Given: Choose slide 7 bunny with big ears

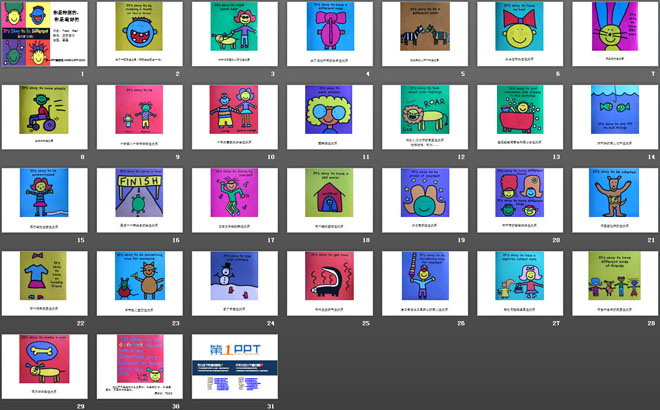Looking at the screenshot, I should click(615, 34).
